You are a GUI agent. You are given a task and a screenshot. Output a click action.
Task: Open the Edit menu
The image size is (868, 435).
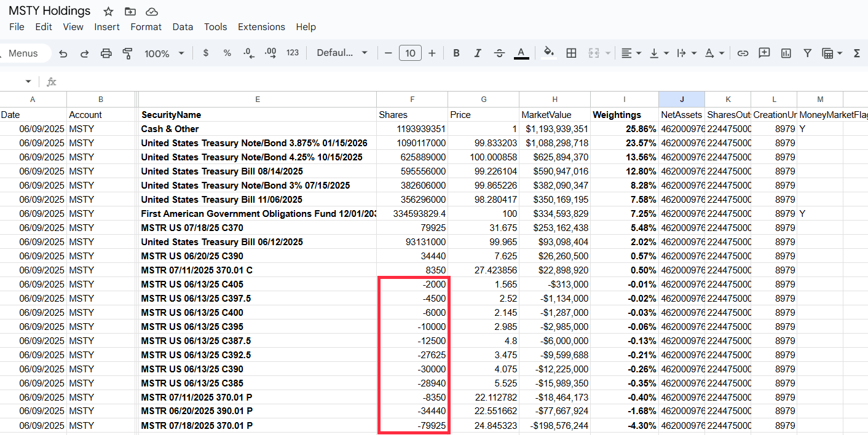pos(44,27)
